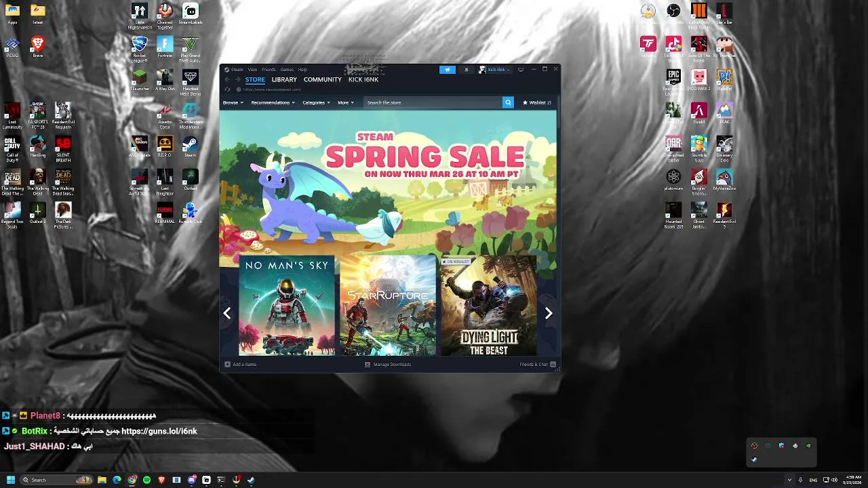
Task: Click the Steam big picture mode icon
Action: [x=520, y=69]
